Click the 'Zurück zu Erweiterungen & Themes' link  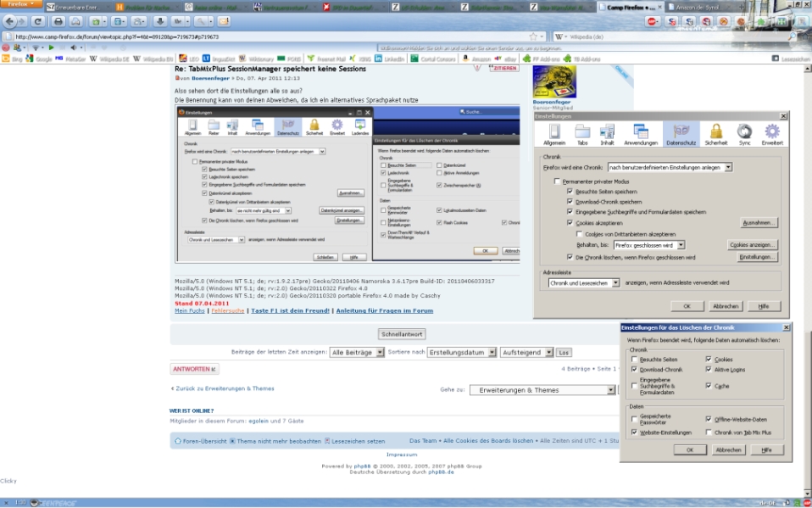pos(223,388)
